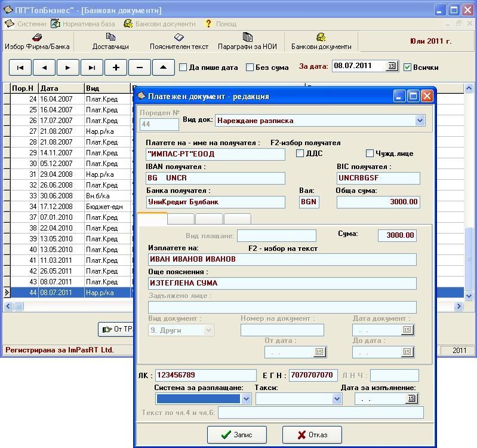Go to previous record navigation button
The width and height of the screenshot is (477, 448).
pyautogui.click(x=44, y=67)
